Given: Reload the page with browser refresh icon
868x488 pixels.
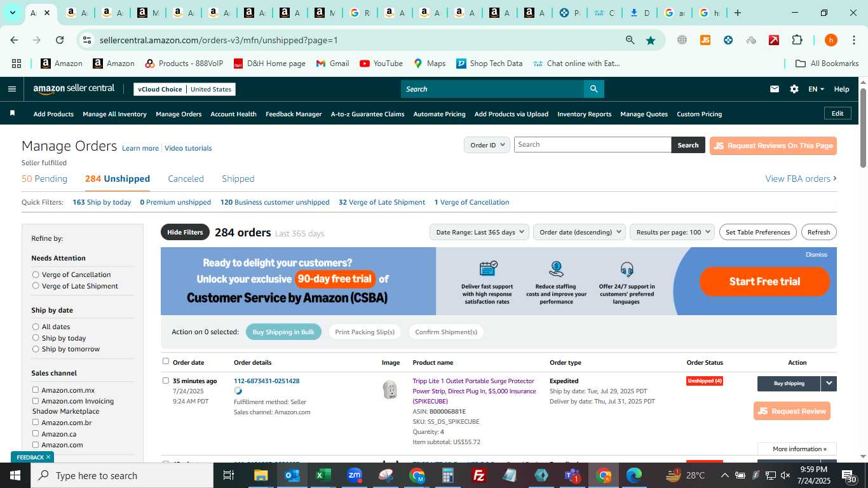Looking at the screenshot, I should [x=60, y=40].
